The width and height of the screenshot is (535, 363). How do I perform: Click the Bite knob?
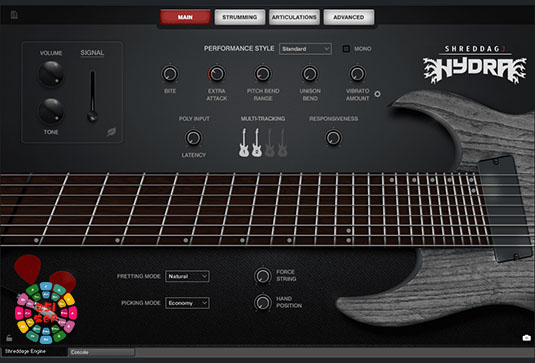click(x=170, y=74)
